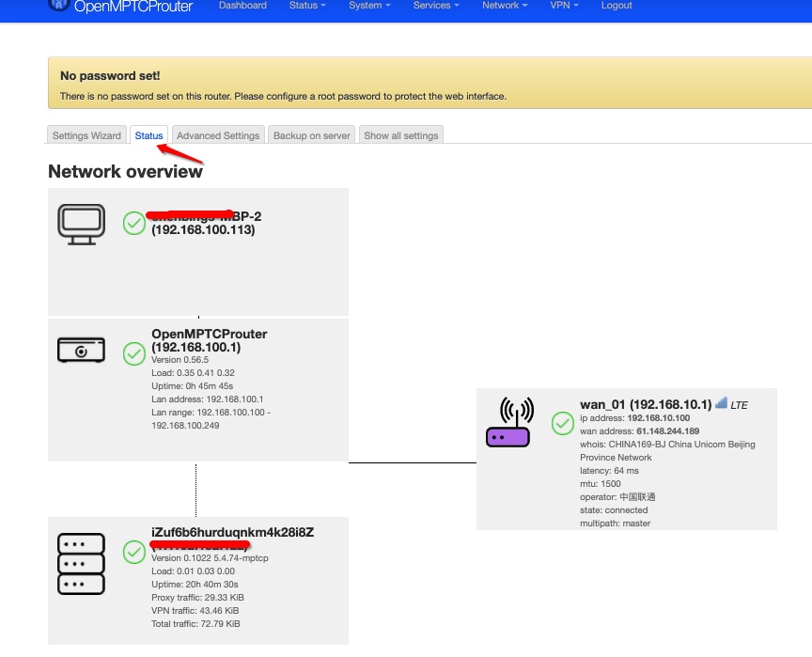Screen dimensions: 812x657
Task: Open the Advanced Settings tab
Action: [218, 135]
